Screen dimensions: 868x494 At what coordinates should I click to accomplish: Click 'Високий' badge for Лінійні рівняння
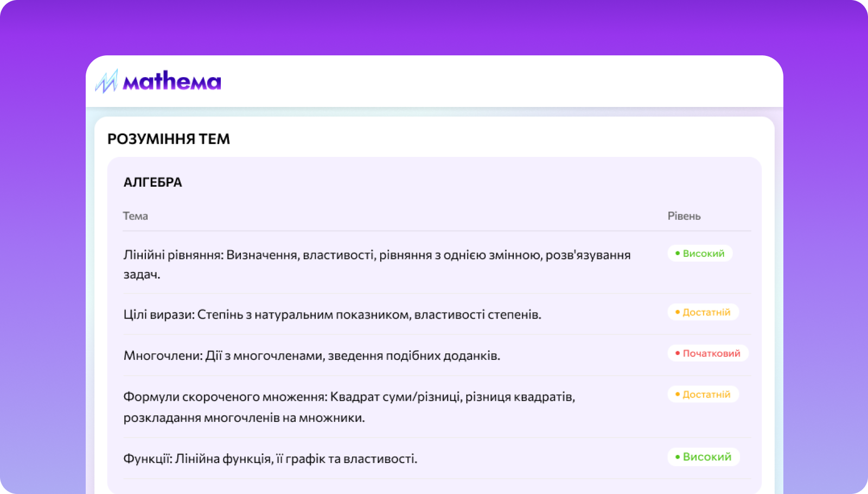point(700,254)
